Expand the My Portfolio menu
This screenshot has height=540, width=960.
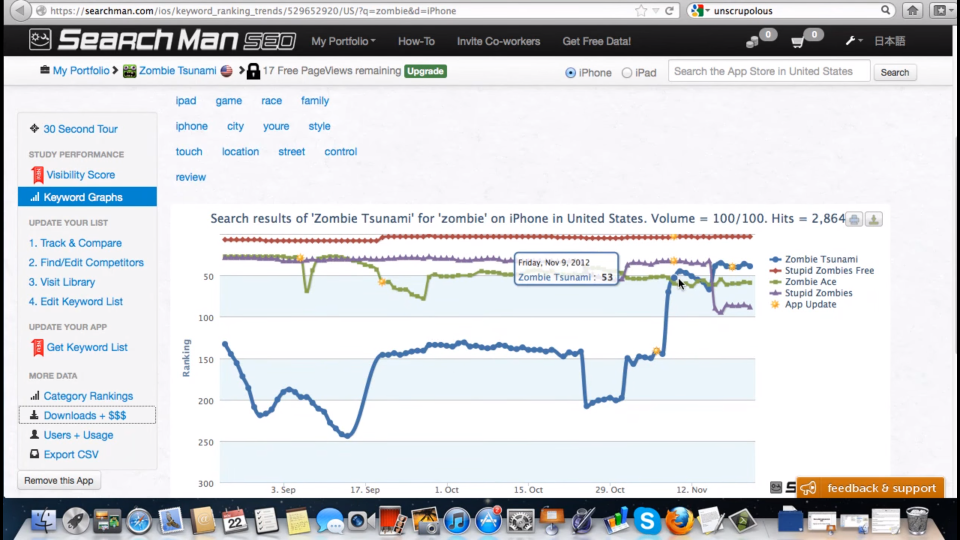pyautogui.click(x=343, y=41)
